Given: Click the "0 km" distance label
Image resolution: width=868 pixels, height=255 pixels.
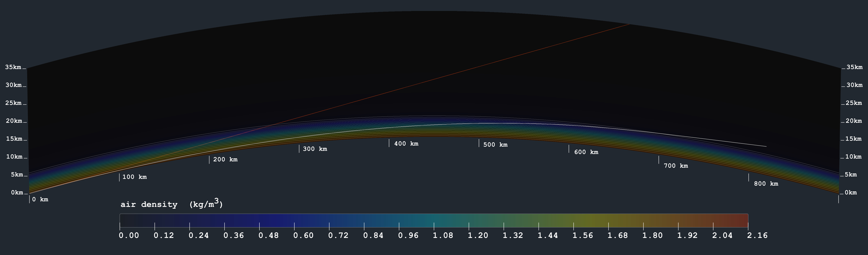Looking at the screenshot, I should (x=40, y=199).
